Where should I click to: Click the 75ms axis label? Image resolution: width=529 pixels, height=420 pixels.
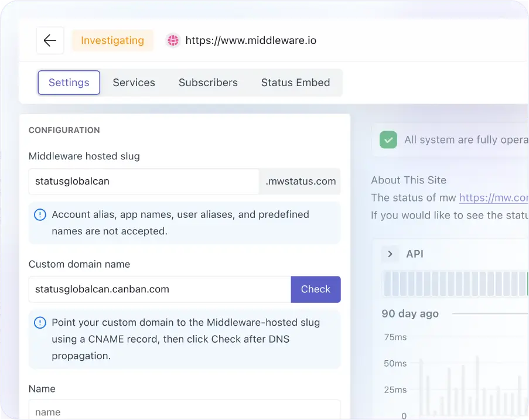pyautogui.click(x=395, y=337)
